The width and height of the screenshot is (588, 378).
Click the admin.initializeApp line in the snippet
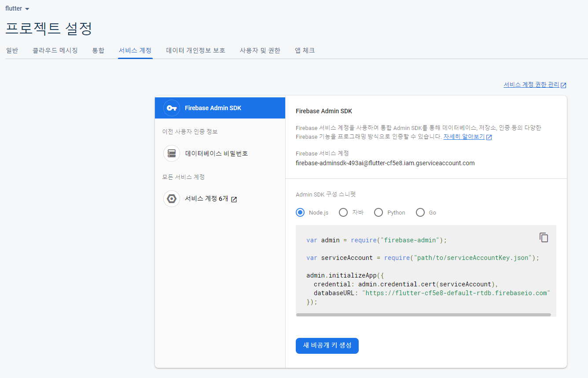coord(345,275)
